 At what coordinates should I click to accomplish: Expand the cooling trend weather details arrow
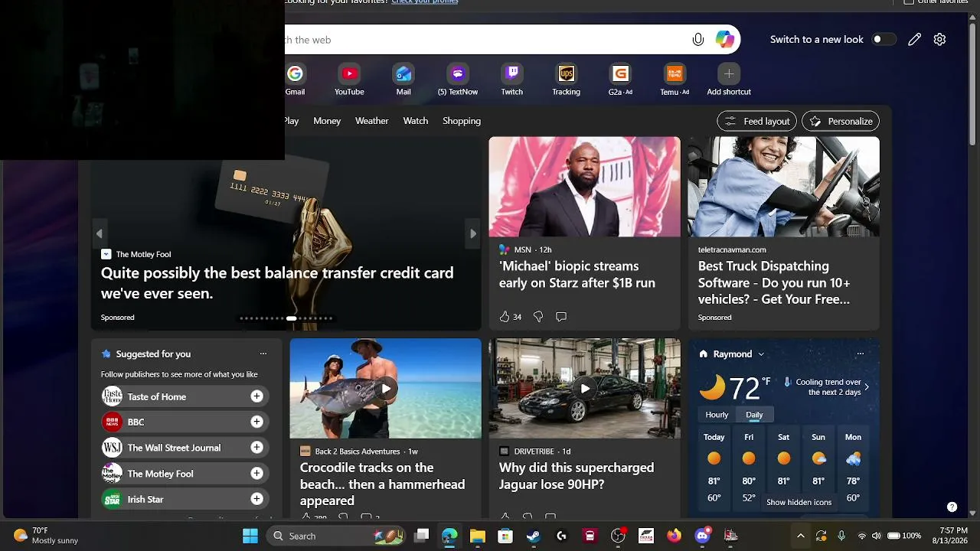[867, 387]
